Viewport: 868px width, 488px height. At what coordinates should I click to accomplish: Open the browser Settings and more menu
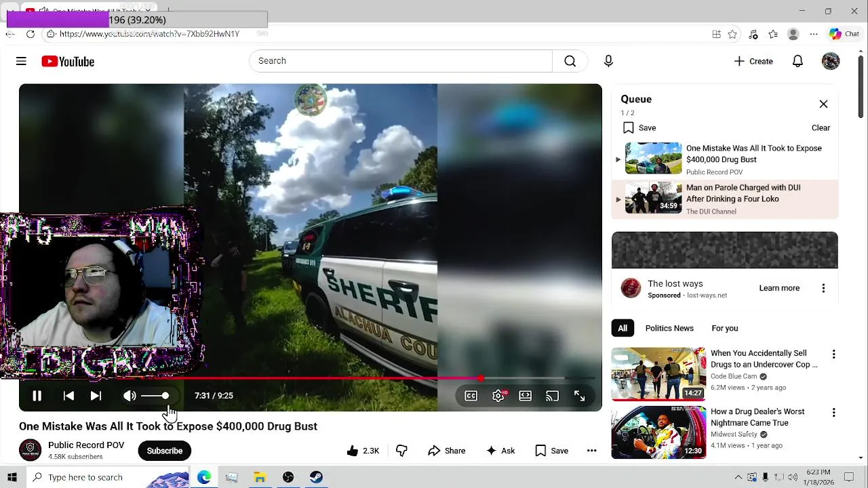click(814, 34)
